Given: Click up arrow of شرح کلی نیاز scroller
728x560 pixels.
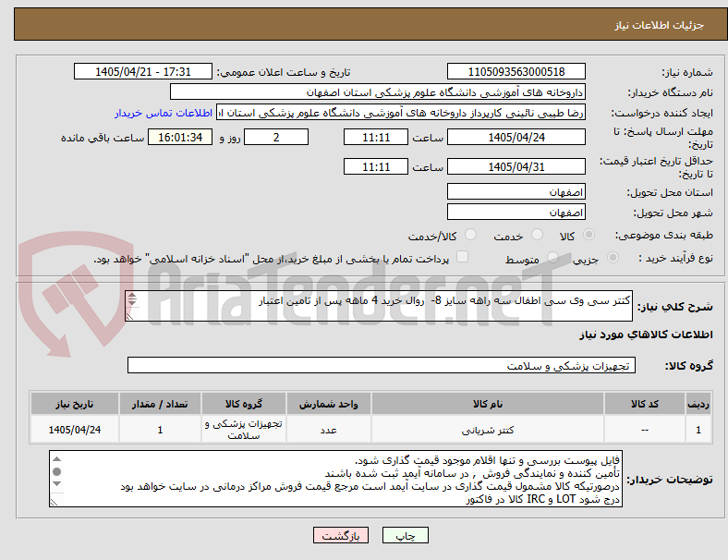Looking at the screenshot, I should tap(132, 296).
